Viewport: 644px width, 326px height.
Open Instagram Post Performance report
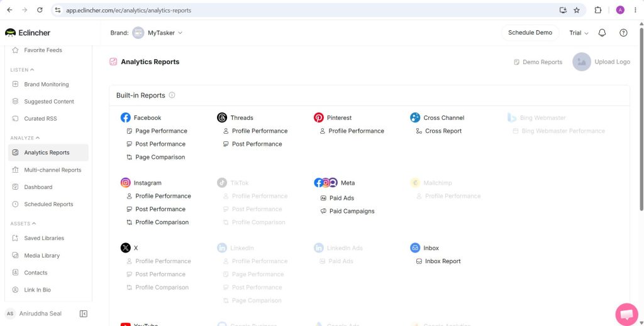pos(156,209)
